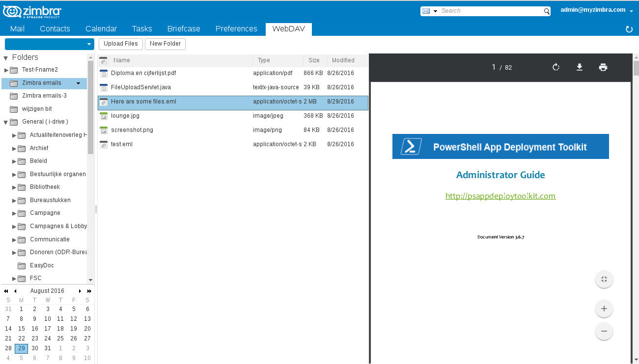Screen dimensions: 639x364
Task: Select the WebDAV tab
Action: [289, 29]
